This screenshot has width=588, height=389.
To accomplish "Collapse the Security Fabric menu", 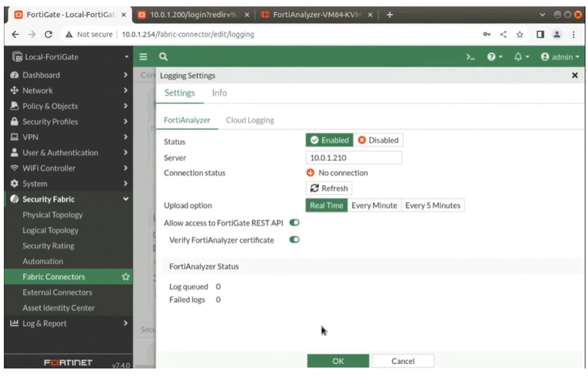I will (x=68, y=199).
